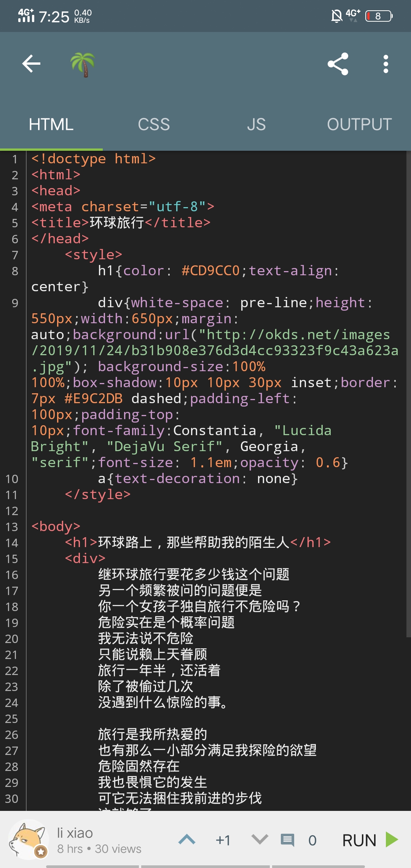This screenshot has height=868, width=411.
Task: Tap the green run play icon
Action: coord(392,839)
